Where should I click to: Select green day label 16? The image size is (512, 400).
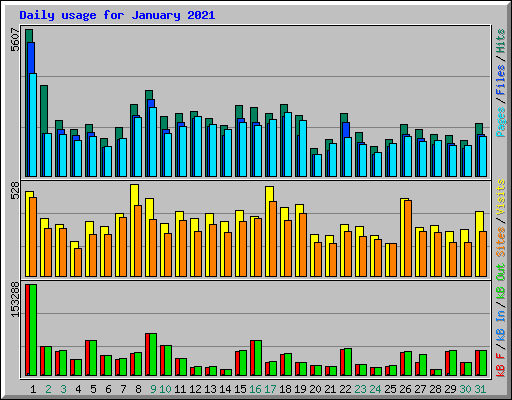pyautogui.click(x=255, y=389)
